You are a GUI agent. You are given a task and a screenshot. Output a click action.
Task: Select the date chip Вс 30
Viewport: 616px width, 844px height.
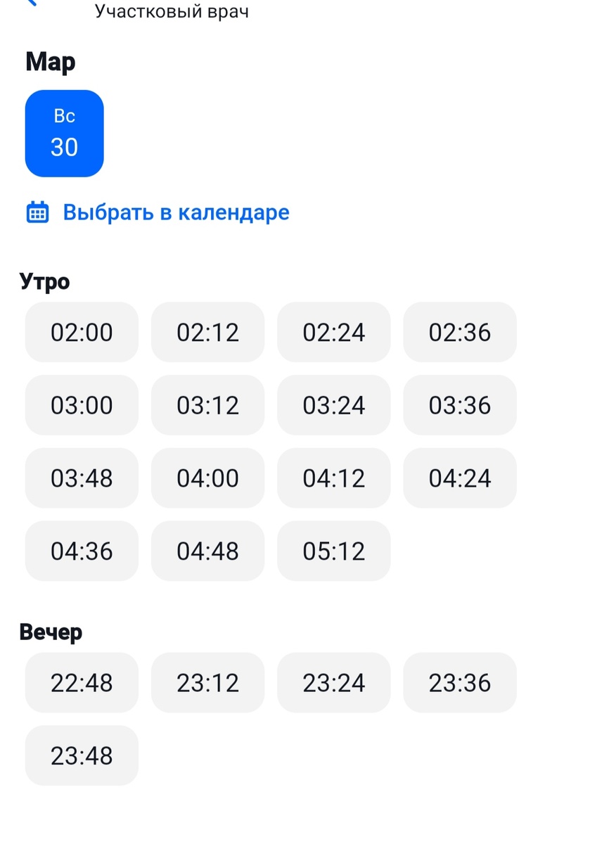[64, 134]
